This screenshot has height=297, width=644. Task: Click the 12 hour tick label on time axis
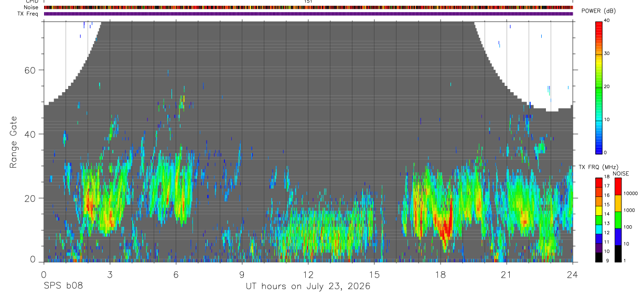(308, 274)
